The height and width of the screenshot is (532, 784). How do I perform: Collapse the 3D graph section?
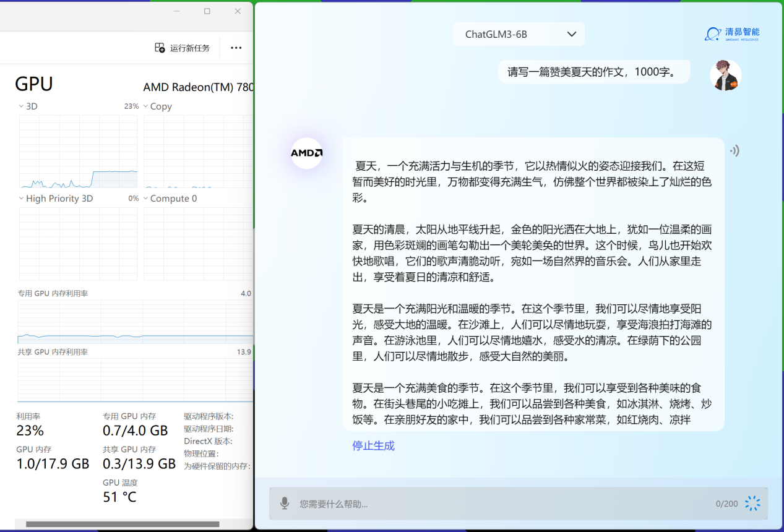click(x=22, y=106)
